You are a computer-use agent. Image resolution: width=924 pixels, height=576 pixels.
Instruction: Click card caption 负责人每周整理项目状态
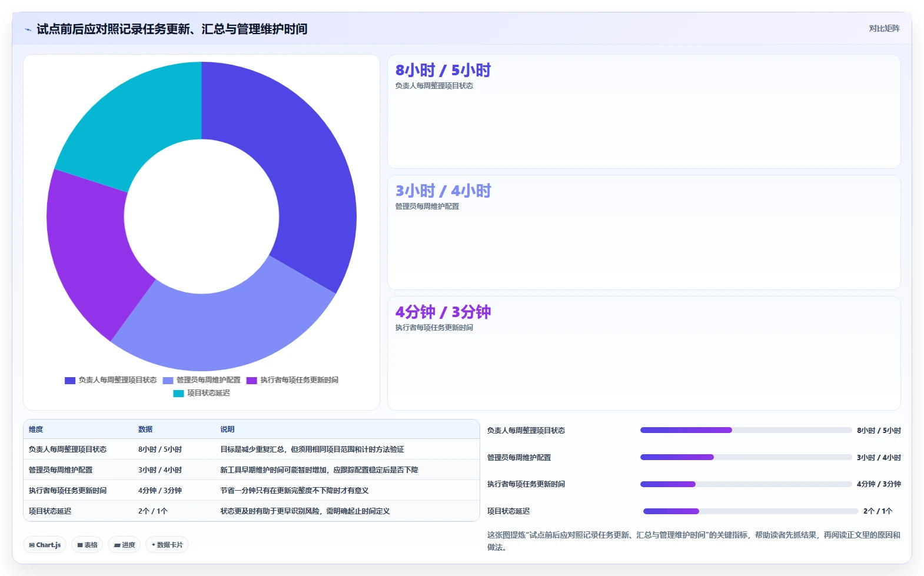[434, 86]
